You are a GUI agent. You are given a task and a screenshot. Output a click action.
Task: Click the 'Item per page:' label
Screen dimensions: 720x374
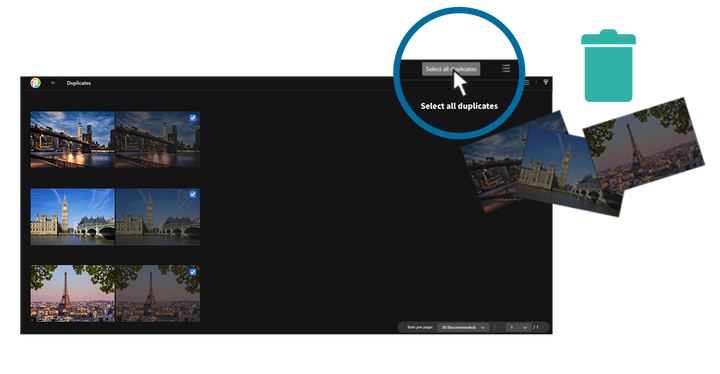[420, 327]
